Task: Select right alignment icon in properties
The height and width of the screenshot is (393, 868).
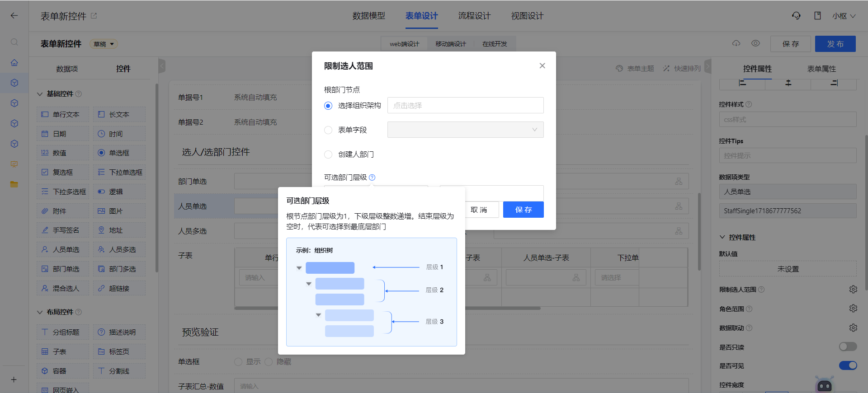Action: point(834,83)
